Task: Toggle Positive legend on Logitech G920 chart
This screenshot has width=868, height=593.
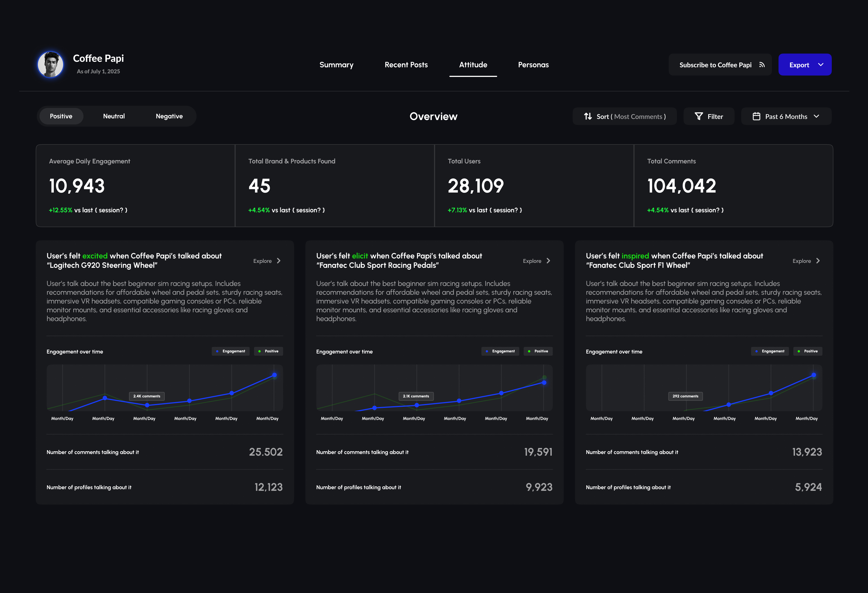Action: [x=268, y=351]
